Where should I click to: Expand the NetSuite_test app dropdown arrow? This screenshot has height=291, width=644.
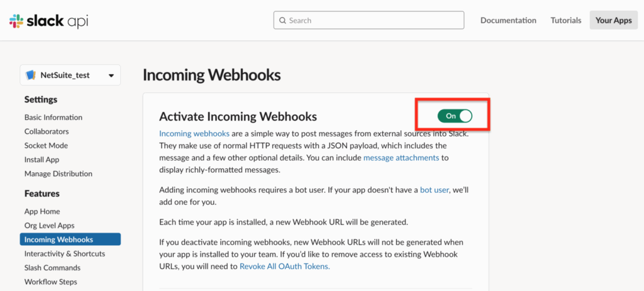[111, 75]
